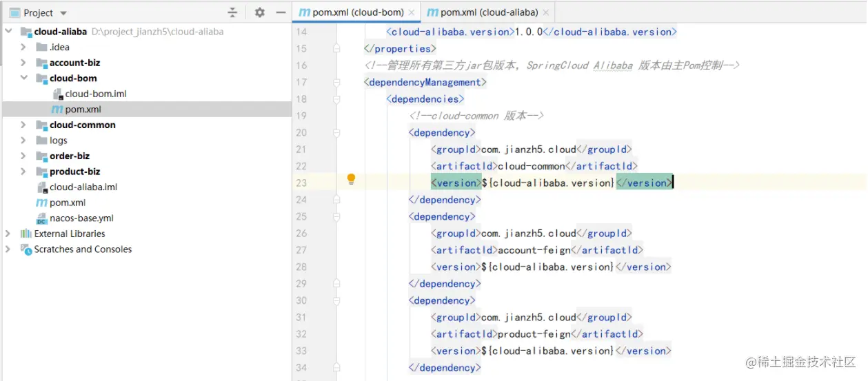The height and width of the screenshot is (381, 868).
Task: Fold dependencyManagement block at line 17
Action: point(336,82)
